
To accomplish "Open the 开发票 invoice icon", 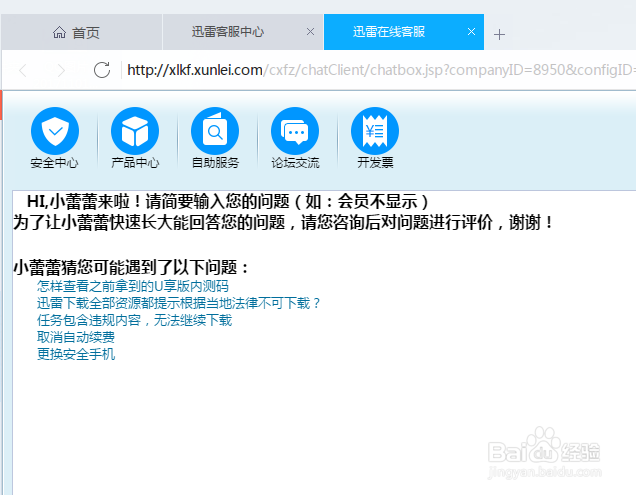I will pos(375,131).
